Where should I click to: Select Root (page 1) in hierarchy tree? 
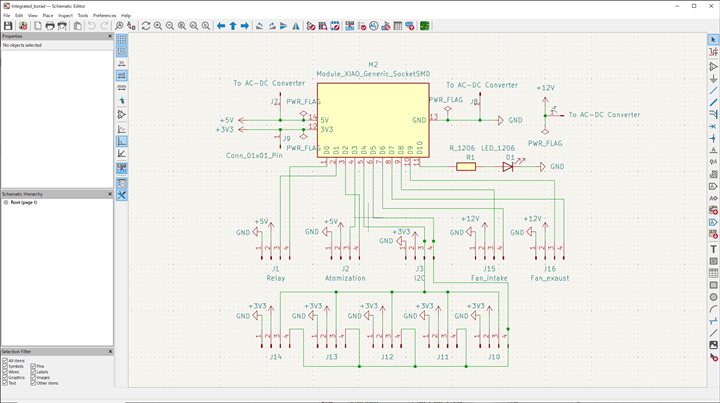(x=24, y=202)
